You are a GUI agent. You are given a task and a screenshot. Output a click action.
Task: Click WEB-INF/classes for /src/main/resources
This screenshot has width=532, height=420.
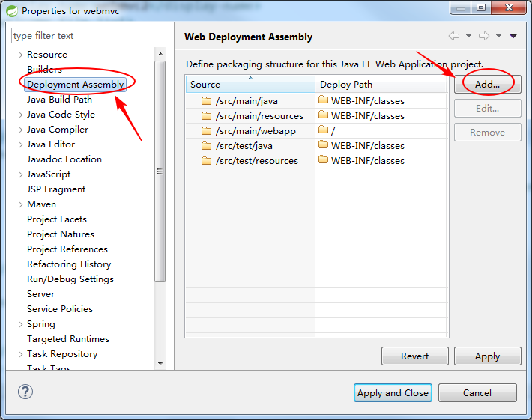(x=368, y=116)
